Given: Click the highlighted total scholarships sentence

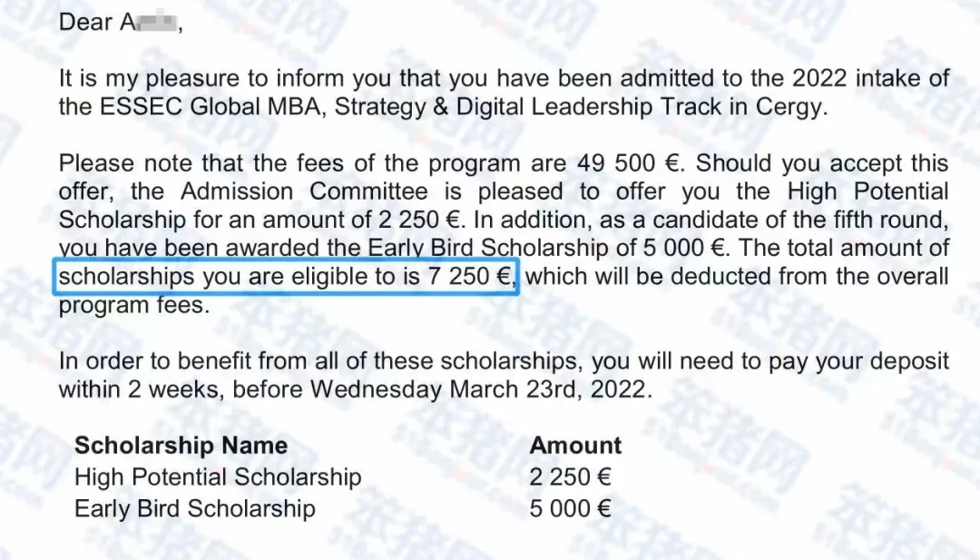Looking at the screenshot, I should (x=287, y=276).
